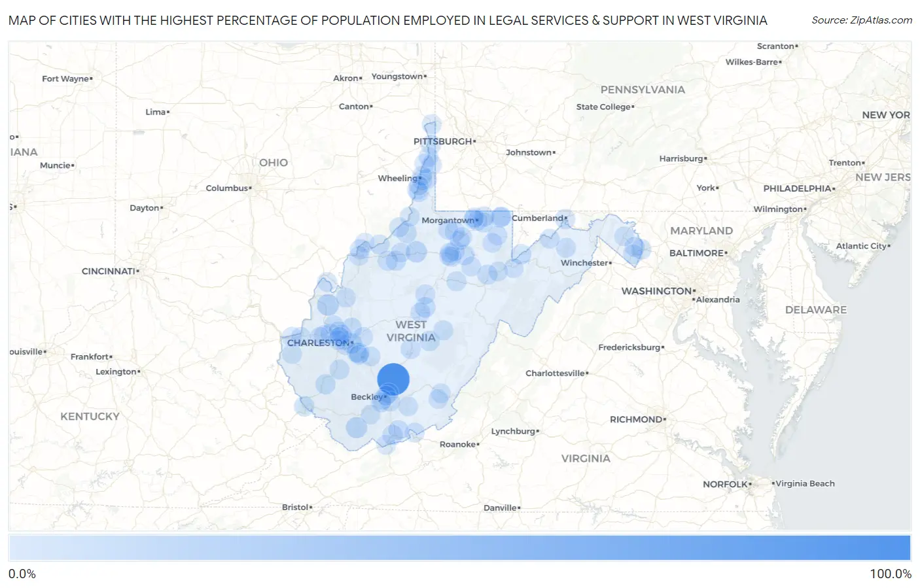Click the PHILADELPHIA city label
Viewport: 920px width, 588px height.
point(797,188)
